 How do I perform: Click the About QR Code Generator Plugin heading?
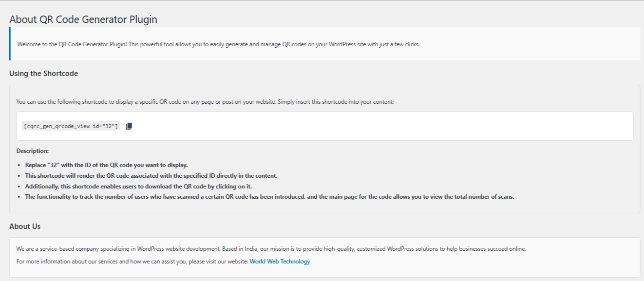tap(83, 20)
